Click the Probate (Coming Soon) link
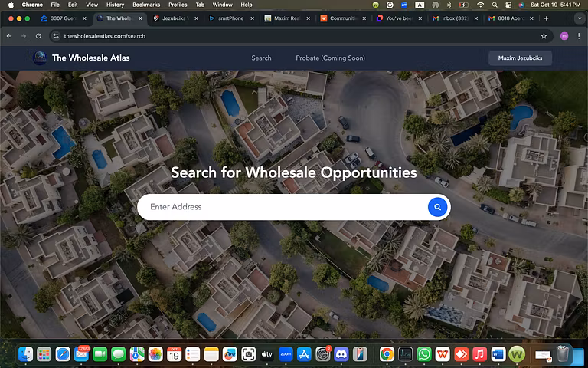 [330, 58]
